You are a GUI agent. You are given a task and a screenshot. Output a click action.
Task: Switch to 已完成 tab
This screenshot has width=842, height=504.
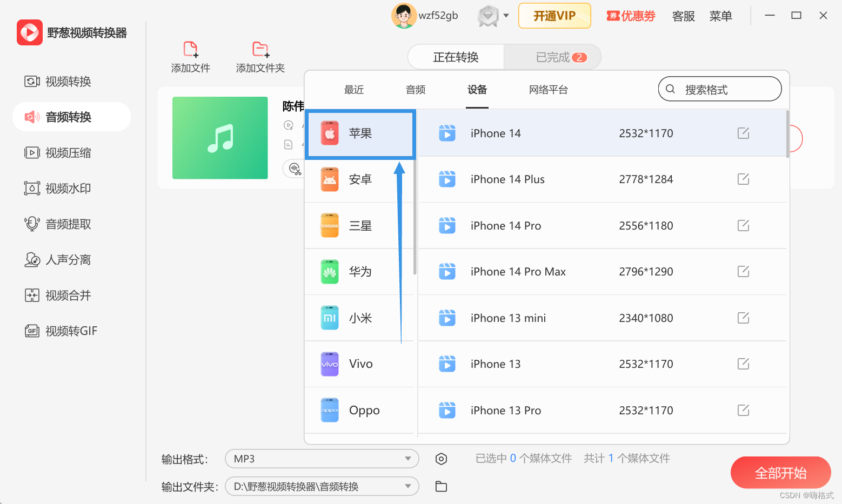(552, 57)
